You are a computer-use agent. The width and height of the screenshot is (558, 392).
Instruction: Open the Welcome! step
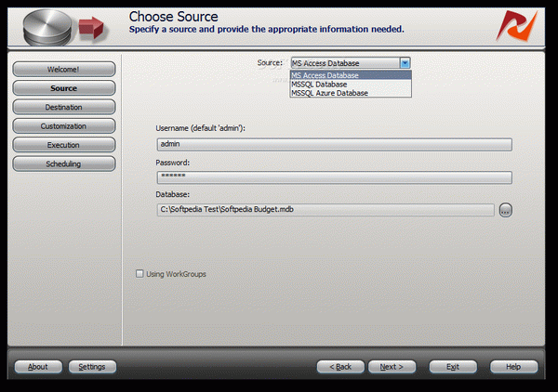(x=64, y=70)
